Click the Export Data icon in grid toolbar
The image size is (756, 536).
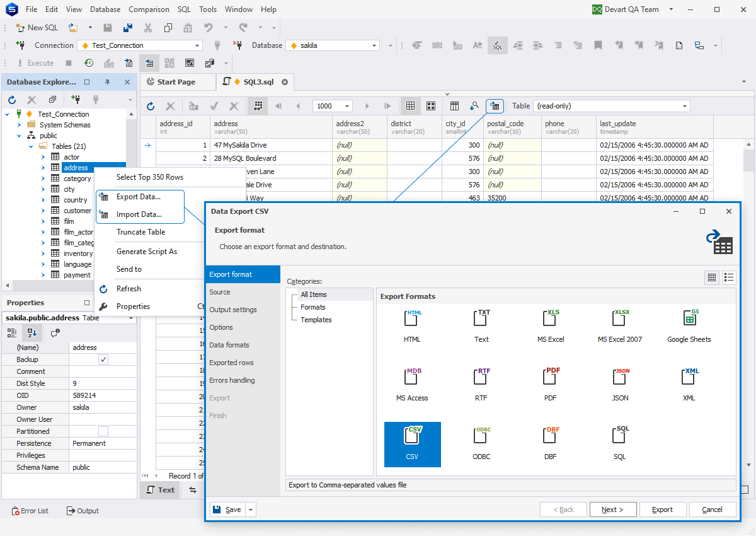click(x=495, y=106)
